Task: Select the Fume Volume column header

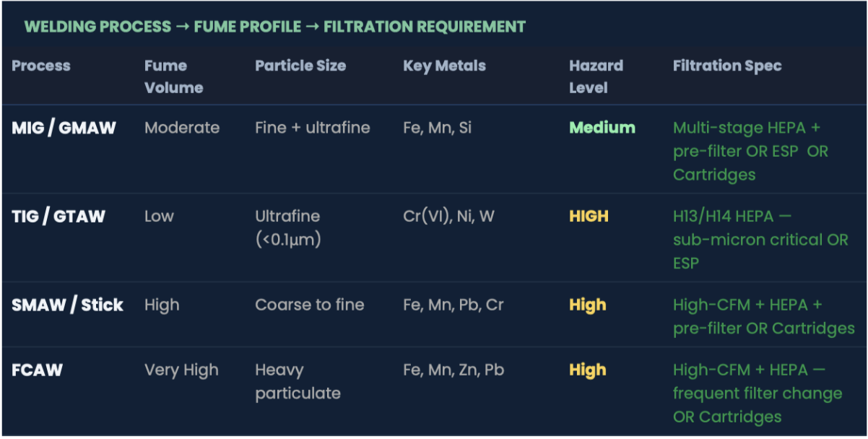Action: click(173, 77)
